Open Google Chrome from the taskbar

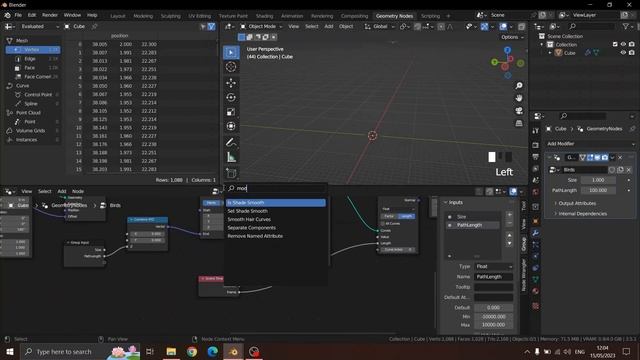tap(192, 351)
